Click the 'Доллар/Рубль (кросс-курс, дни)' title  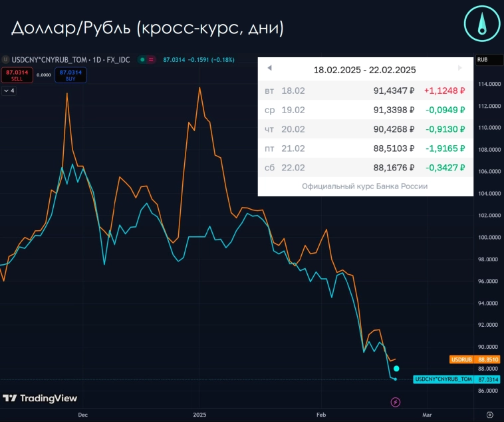coord(148,28)
